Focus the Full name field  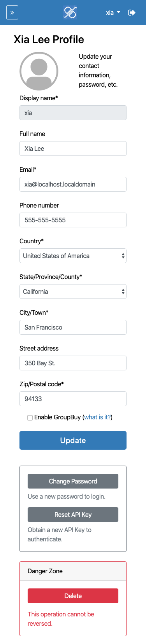(73, 148)
